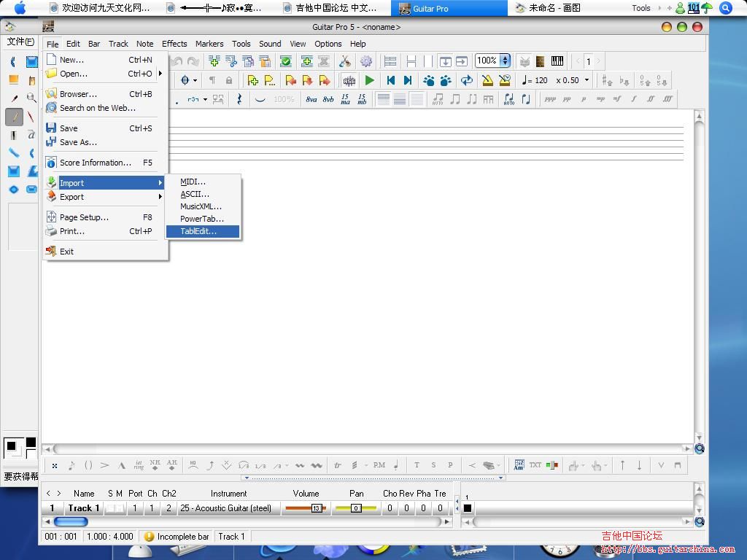Open the clef symbol dropdown arrow
This screenshot has width=747, height=560.
196,80
